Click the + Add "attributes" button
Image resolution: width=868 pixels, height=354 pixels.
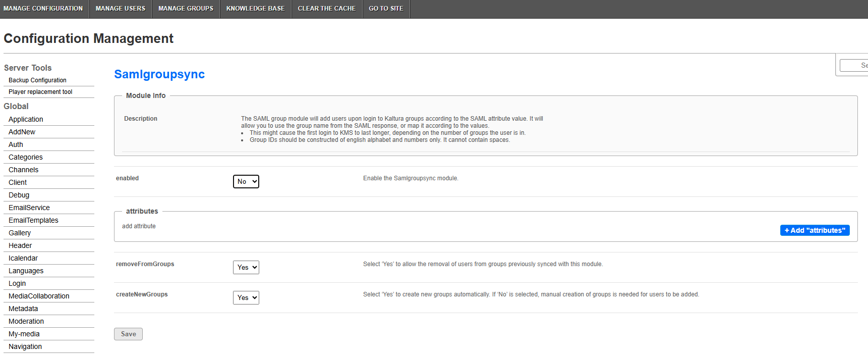pyautogui.click(x=815, y=230)
